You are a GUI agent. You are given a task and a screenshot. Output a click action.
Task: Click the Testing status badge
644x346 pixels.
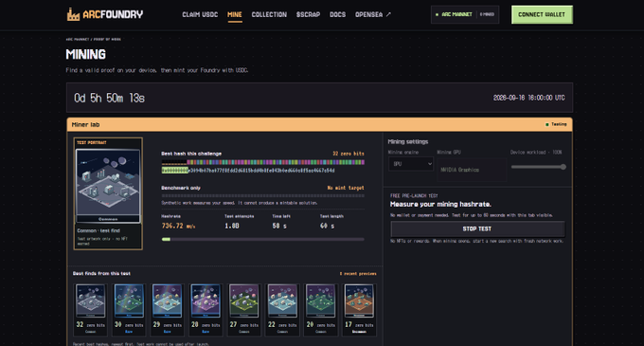[556, 124]
